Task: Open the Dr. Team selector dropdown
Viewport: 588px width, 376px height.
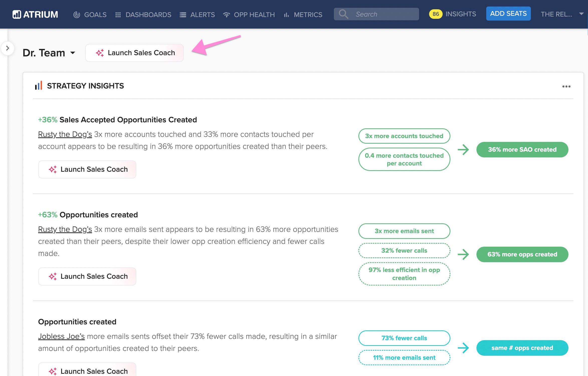Action: point(49,53)
